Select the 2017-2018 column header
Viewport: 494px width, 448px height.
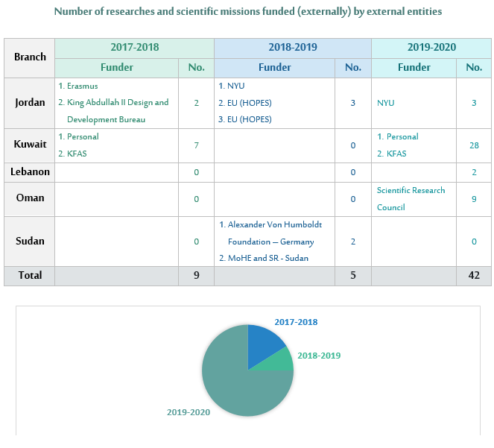(134, 47)
